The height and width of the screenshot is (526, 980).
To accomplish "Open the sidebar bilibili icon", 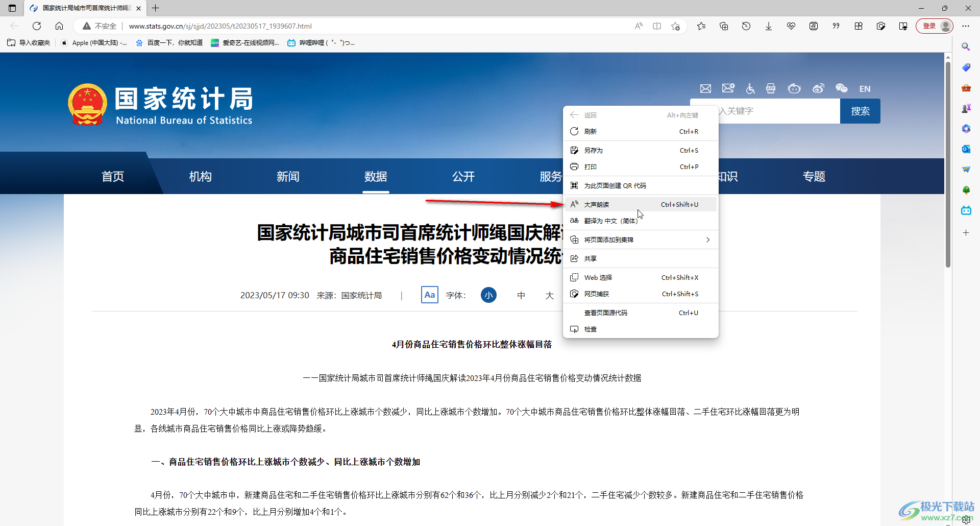I will [x=966, y=210].
